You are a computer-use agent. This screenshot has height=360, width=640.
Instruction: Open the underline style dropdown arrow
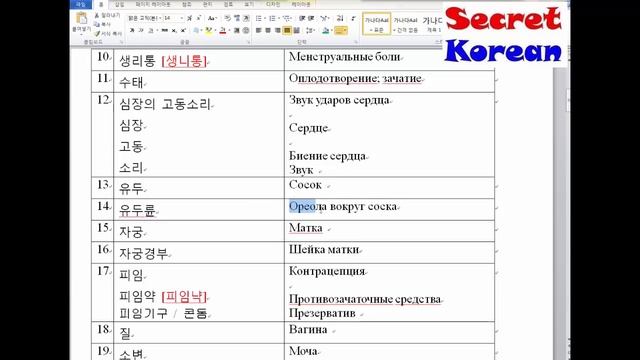coord(156,31)
